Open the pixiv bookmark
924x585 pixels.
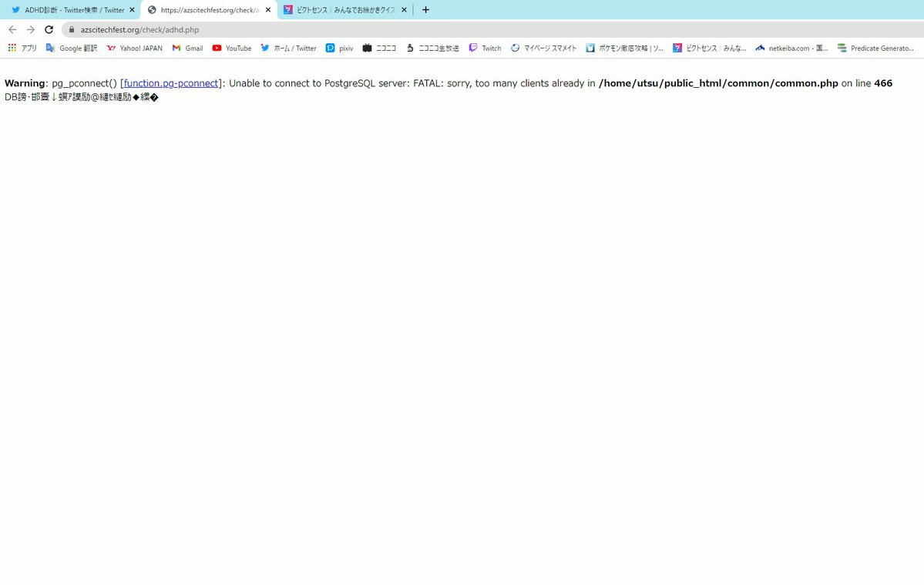(339, 49)
